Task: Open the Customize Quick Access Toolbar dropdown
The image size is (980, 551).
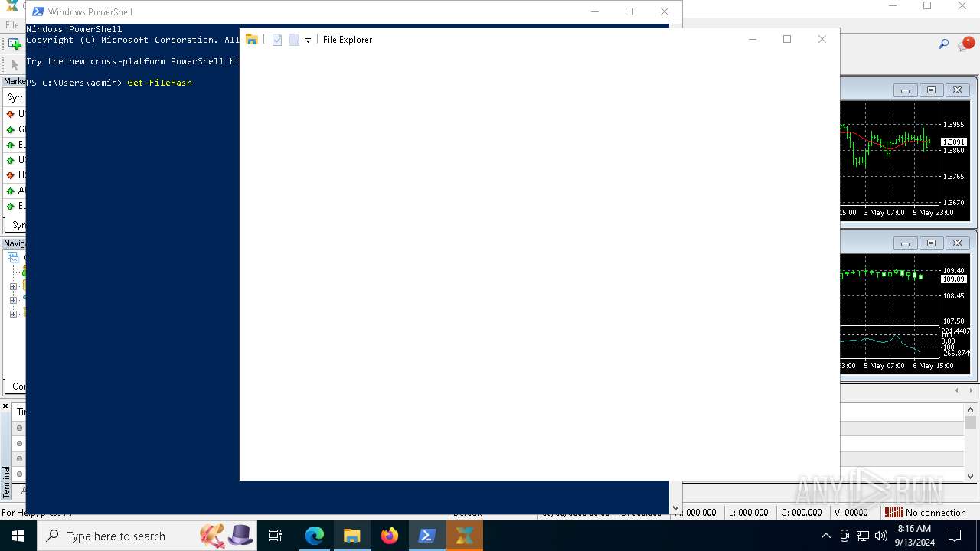Action: pyautogui.click(x=308, y=41)
